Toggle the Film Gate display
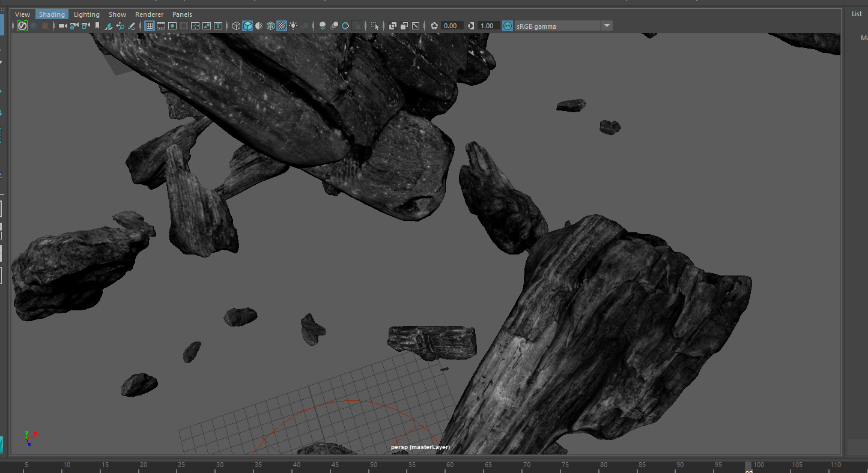Screen dimensions: 868x473 point(161,26)
